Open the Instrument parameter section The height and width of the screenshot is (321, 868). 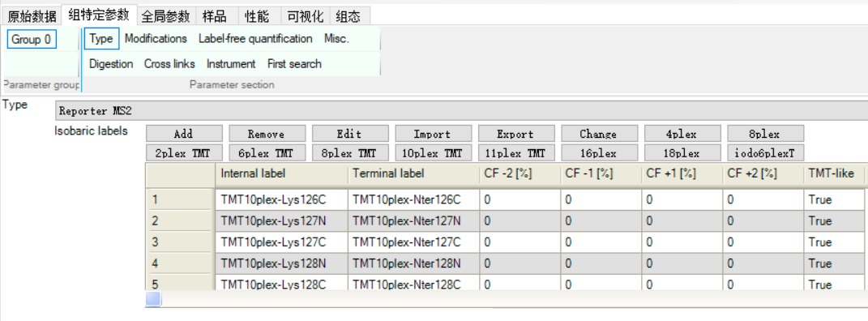[x=231, y=64]
